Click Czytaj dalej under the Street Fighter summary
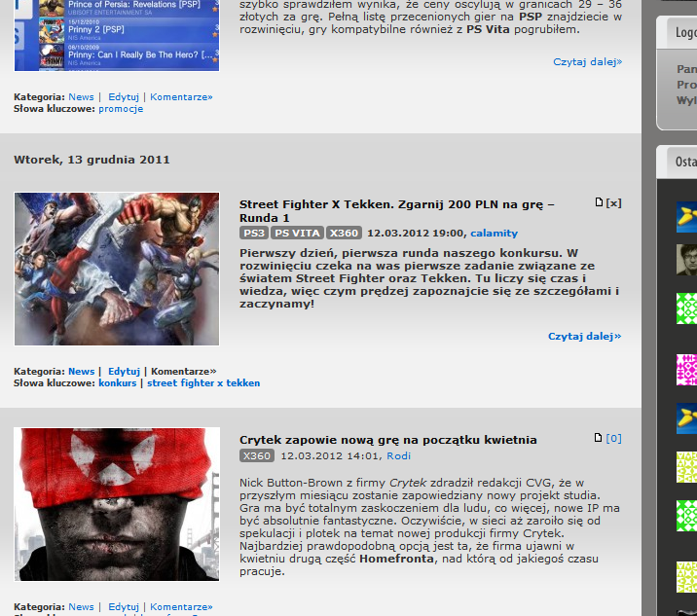 click(584, 337)
